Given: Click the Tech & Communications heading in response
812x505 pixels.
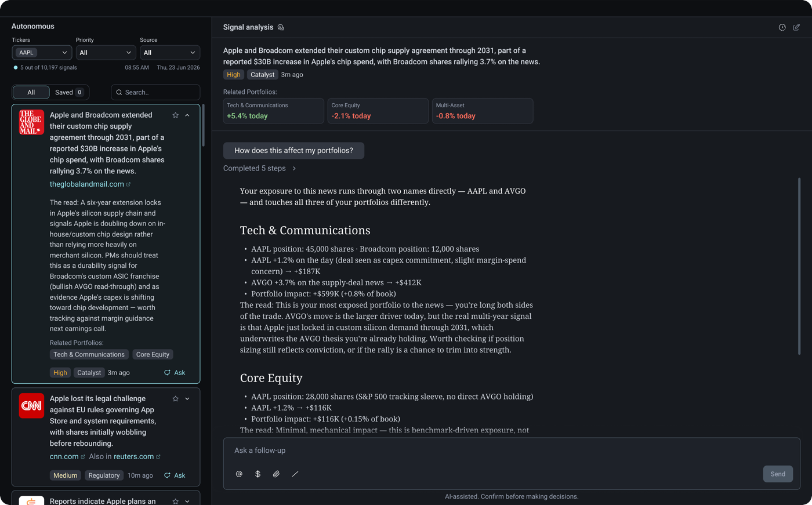Looking at the screenshot, I should pos(305,230).
